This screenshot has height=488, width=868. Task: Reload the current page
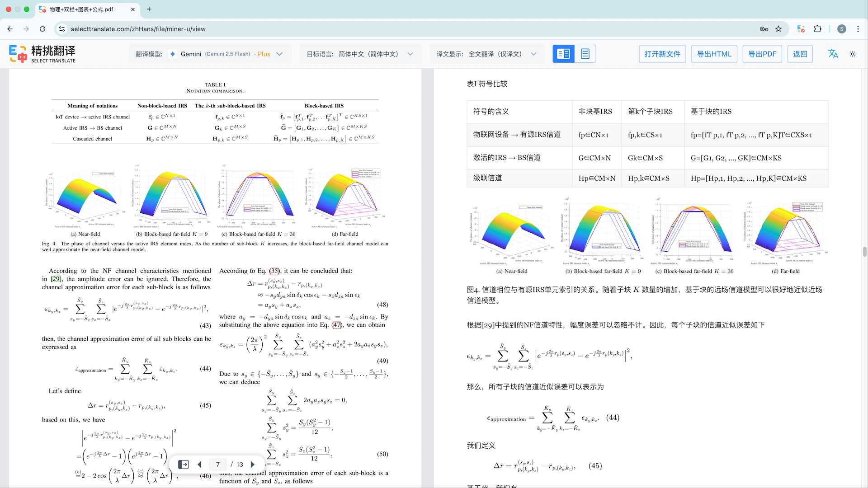point(42,29)
